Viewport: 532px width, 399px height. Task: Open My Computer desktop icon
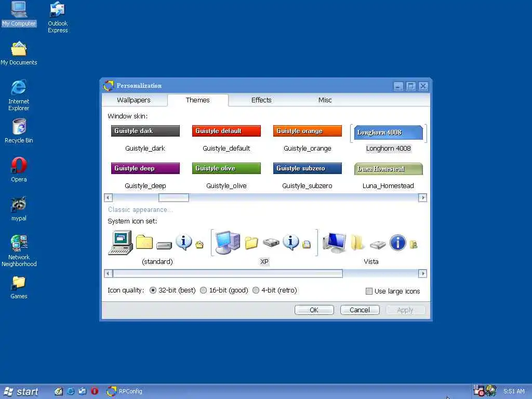click(x=19, y=14)
